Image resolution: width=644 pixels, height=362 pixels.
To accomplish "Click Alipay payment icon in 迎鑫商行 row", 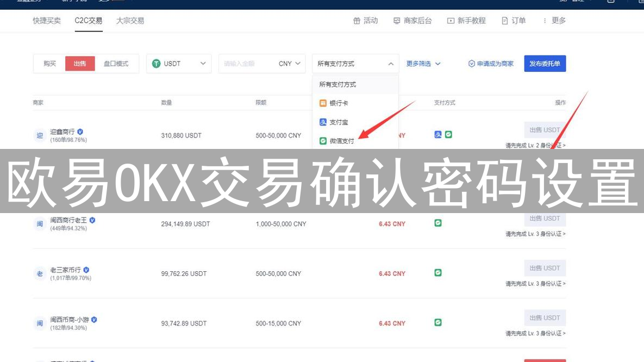I will click(x=438, y=134).
